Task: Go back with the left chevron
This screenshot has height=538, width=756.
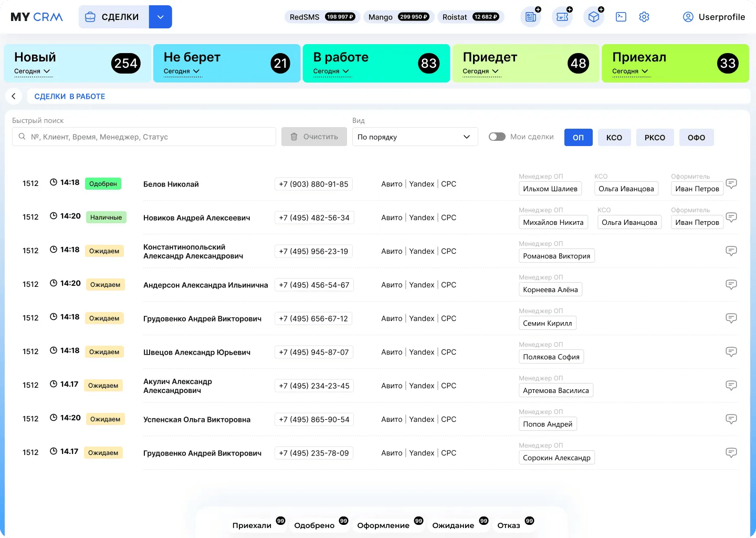Action: [14, 96]
